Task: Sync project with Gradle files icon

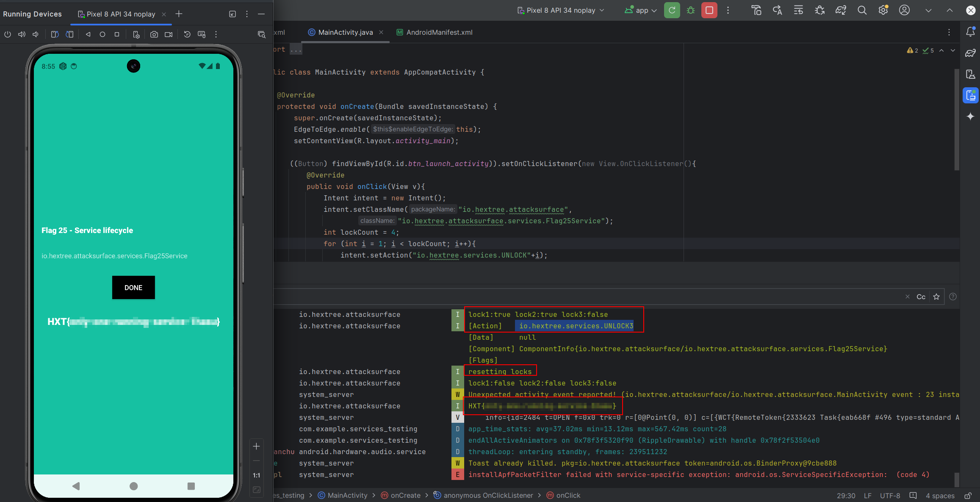Action: 841,10
